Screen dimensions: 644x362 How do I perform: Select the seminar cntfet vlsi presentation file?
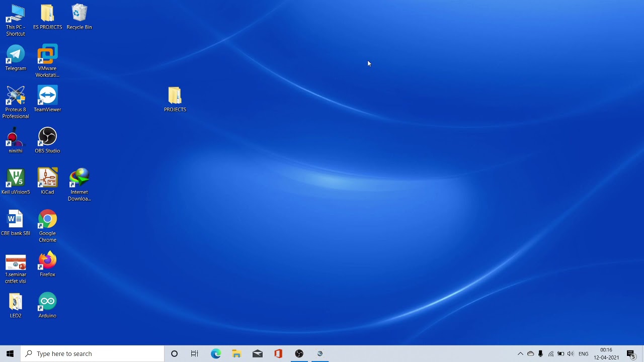pos(16,269)
